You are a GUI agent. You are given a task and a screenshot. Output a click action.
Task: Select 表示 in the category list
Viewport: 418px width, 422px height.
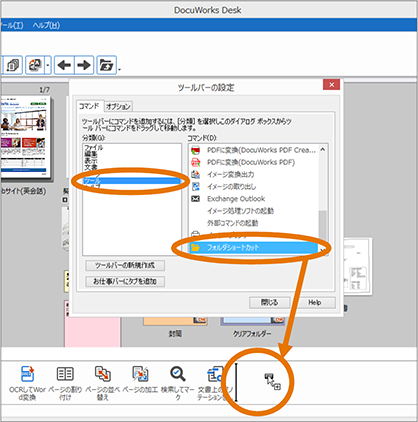point(91,161)
